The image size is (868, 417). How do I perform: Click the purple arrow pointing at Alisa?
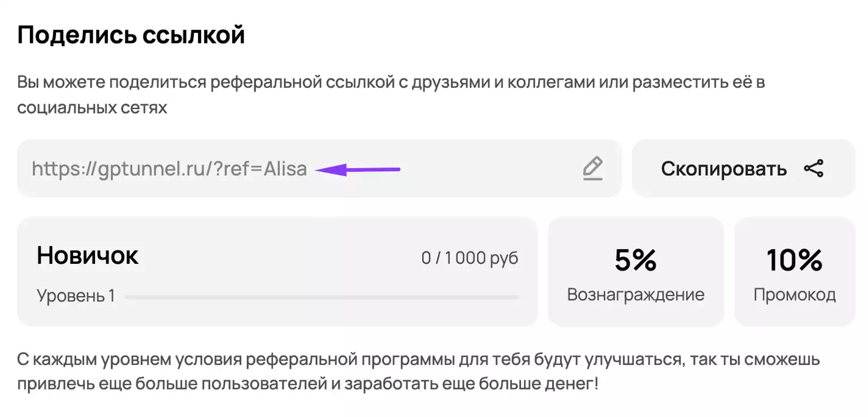358,169
